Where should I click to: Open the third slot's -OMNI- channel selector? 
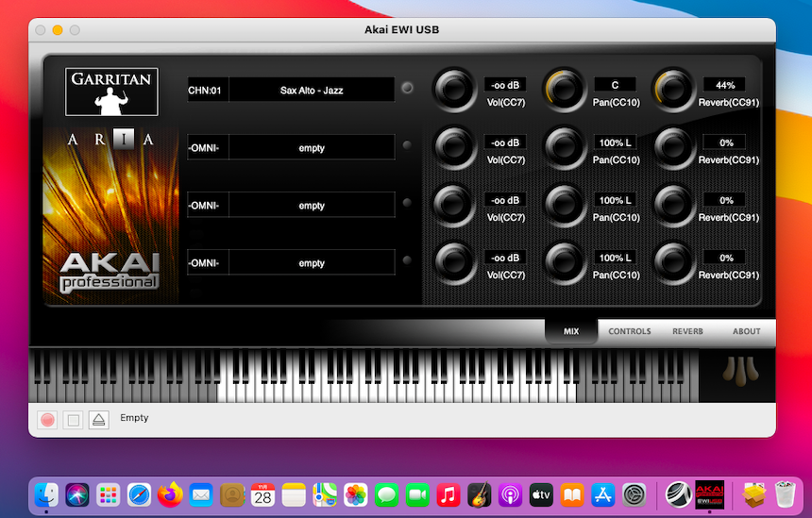[x=207, y=206]
